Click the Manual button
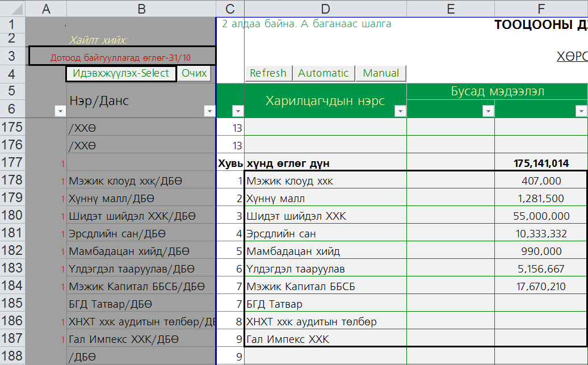 pyautogui.click(x=381, y=73)
